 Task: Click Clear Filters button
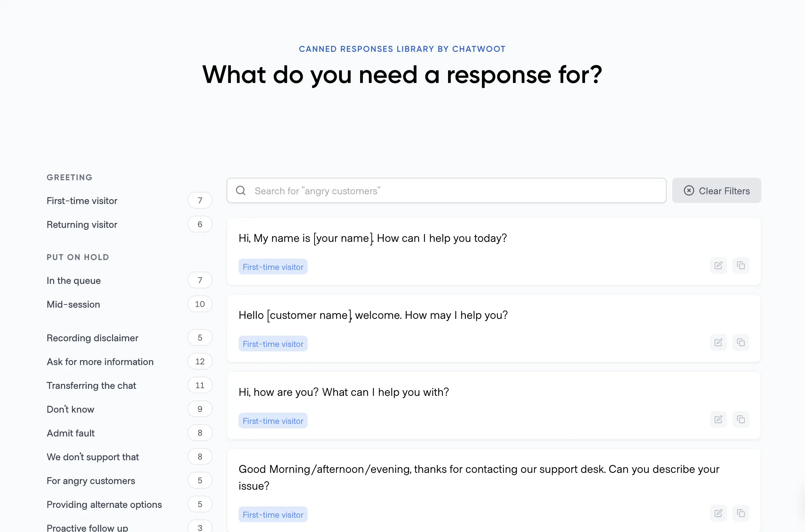pyautogui.click(x=716, y=191)
